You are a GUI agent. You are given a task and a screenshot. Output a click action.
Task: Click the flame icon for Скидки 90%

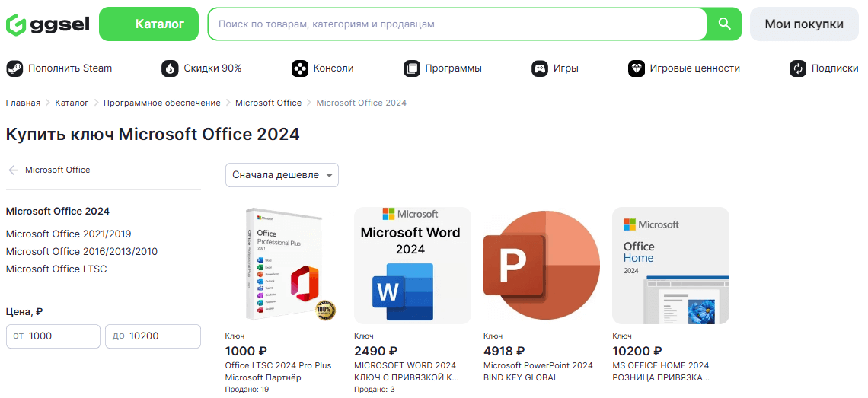[170, 68]
